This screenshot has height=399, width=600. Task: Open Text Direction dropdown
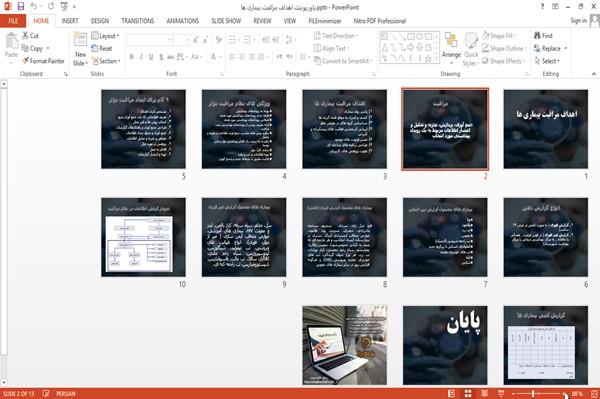[336, 36]
